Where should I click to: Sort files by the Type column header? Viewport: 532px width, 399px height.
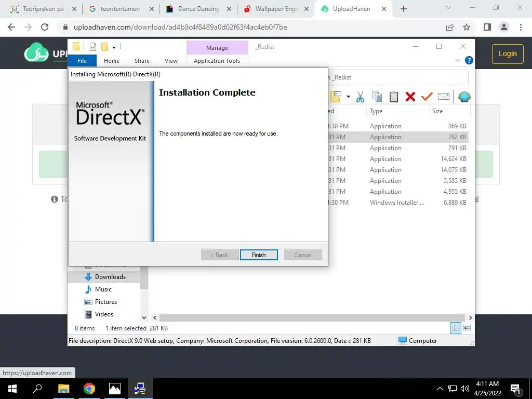click(397, 111)
